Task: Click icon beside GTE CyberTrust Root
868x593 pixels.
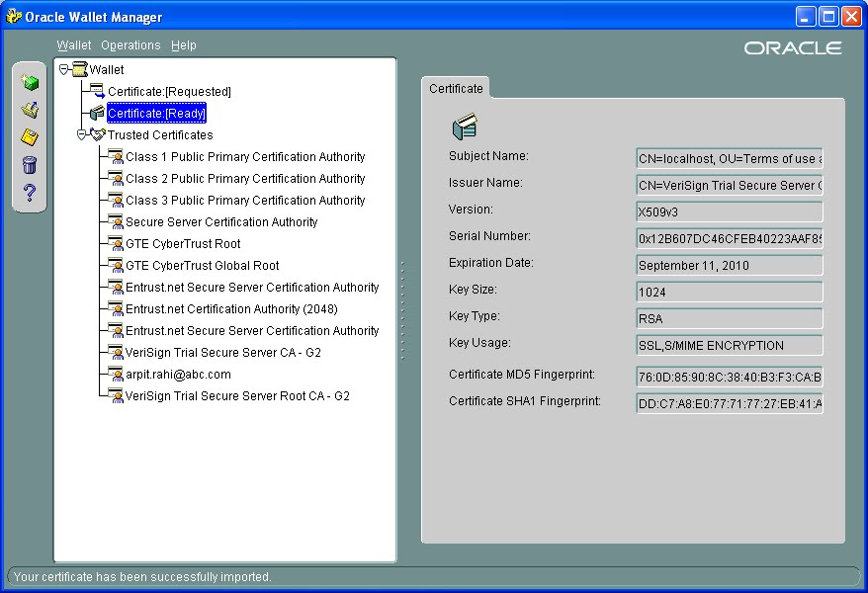Action: click(116, 243)
